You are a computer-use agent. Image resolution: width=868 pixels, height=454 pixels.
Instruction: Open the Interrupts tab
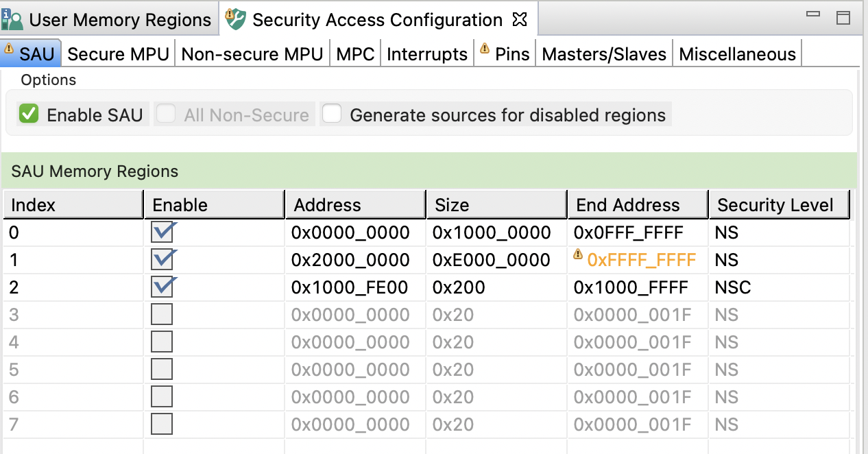click(426, 53)
